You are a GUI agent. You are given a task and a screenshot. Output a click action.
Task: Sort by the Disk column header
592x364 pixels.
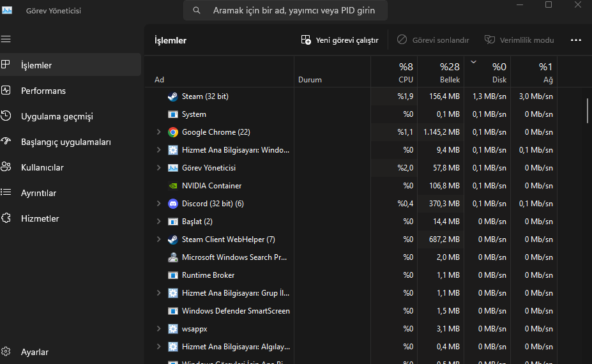487,72
